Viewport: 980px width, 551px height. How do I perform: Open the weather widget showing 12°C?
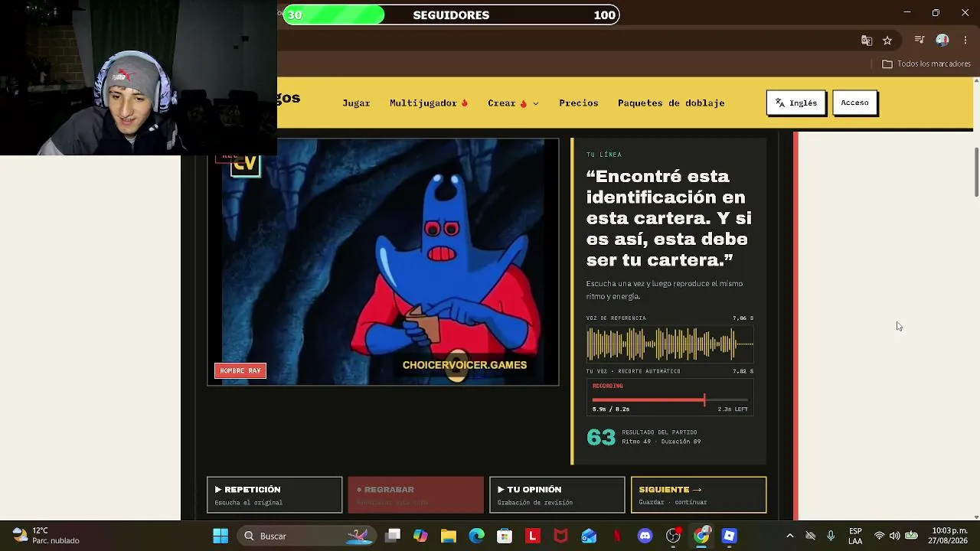(46, 536)
